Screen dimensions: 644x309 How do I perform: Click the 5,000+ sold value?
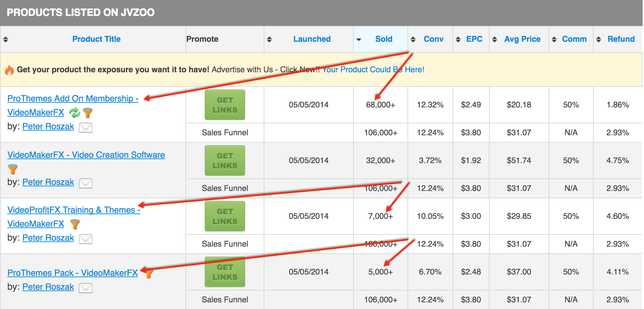pyautogui.click(x=381, y=272)
